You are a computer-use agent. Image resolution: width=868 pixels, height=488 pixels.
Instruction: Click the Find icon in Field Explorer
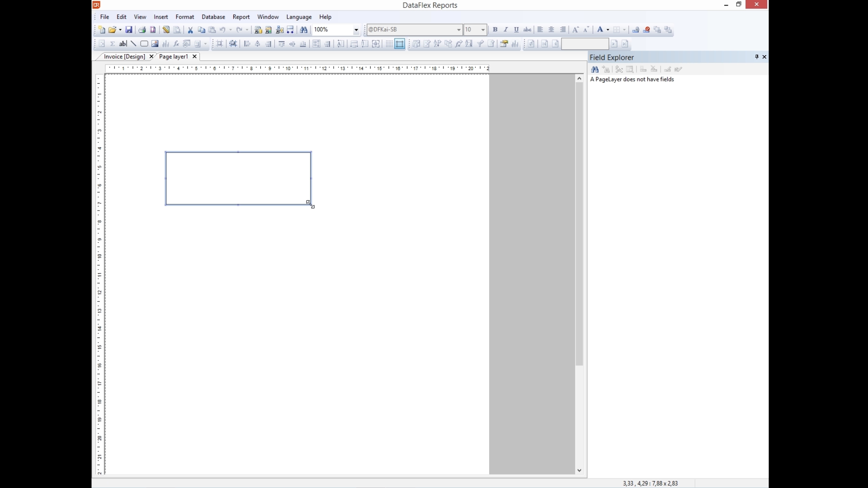[x=595, y=70]
